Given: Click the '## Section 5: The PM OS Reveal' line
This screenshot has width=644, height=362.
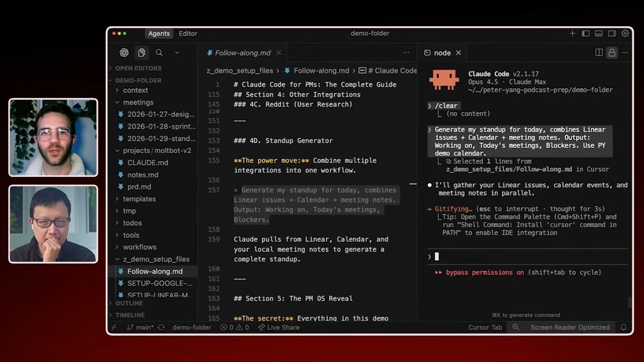Looking at the screenshot, I should (x=293, y=298).
